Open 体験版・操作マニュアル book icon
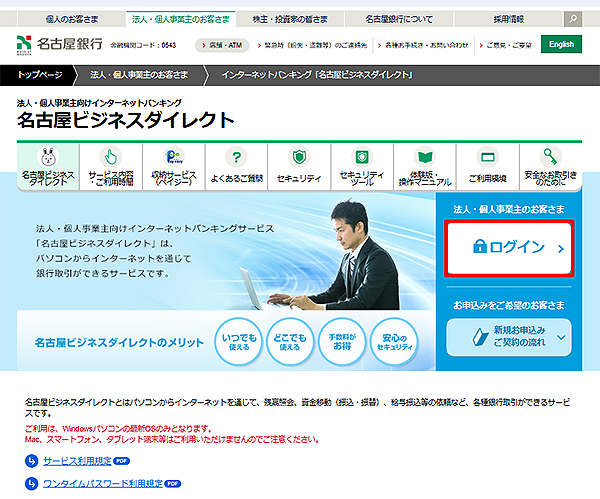The height and width of the screenshot is (499, 600). tap(425, 157)
